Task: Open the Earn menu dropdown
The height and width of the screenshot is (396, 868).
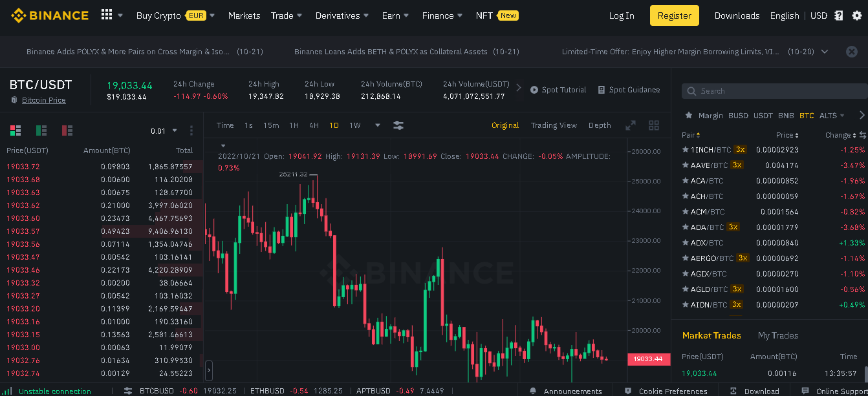Action: pos(395,16)
